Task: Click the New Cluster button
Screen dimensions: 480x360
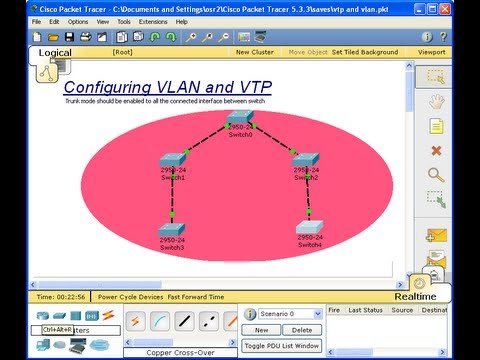Action: (255, 52)
